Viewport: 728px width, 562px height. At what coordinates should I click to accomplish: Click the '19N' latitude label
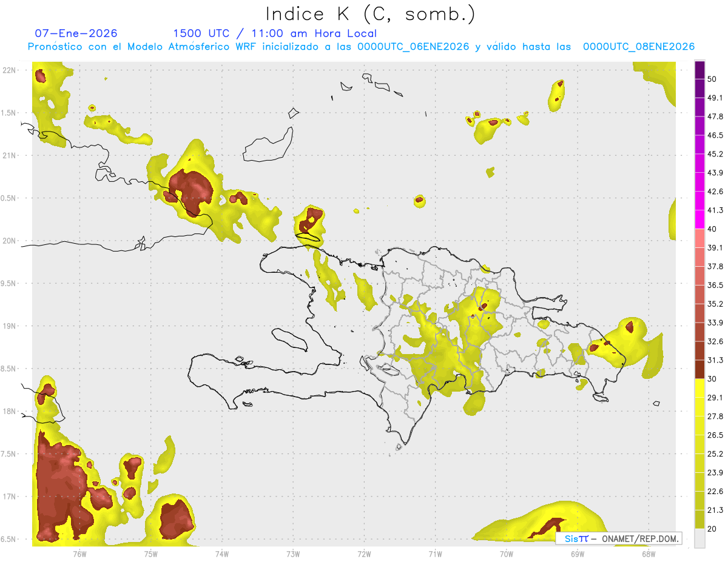pos(9,326)
